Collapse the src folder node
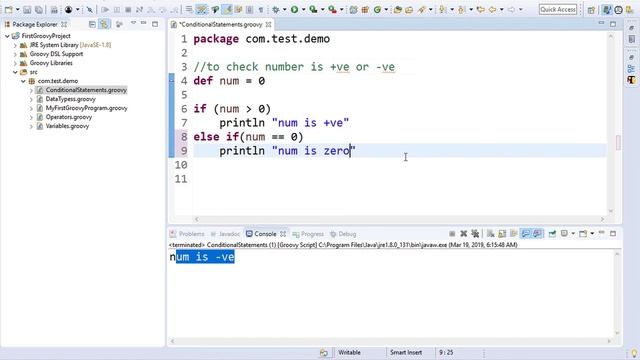640x360 pixels. coord(16,72)
